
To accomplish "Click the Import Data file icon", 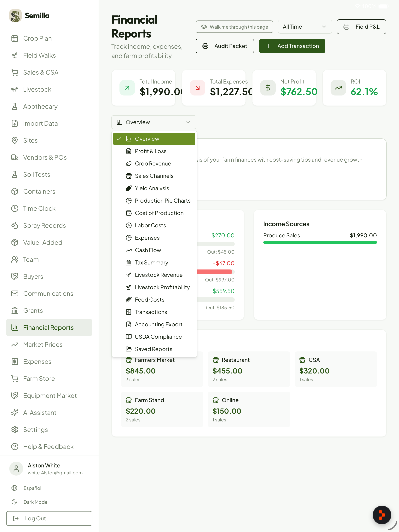I will tap(15, 123).
